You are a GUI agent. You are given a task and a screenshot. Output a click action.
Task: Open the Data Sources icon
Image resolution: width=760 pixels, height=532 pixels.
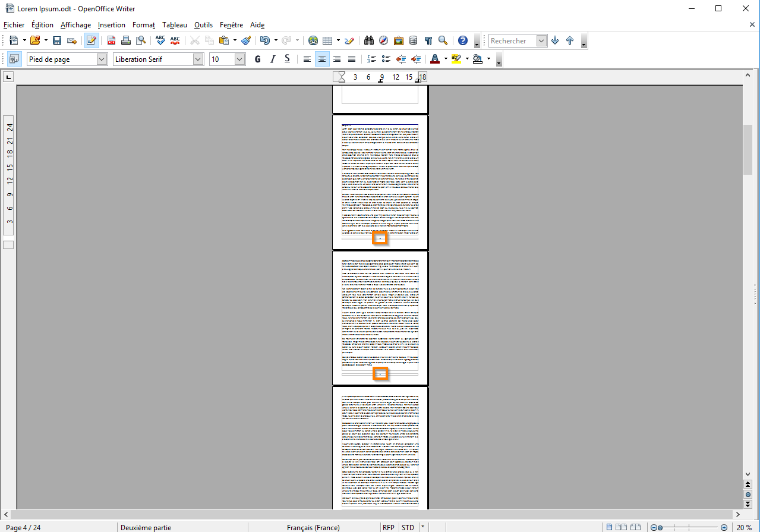point(414,40)
